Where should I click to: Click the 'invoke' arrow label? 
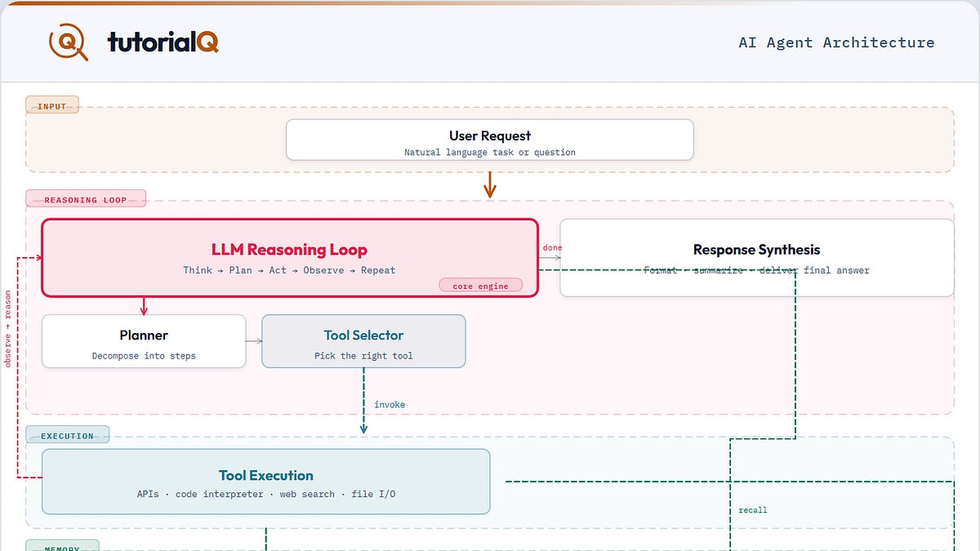390,405
